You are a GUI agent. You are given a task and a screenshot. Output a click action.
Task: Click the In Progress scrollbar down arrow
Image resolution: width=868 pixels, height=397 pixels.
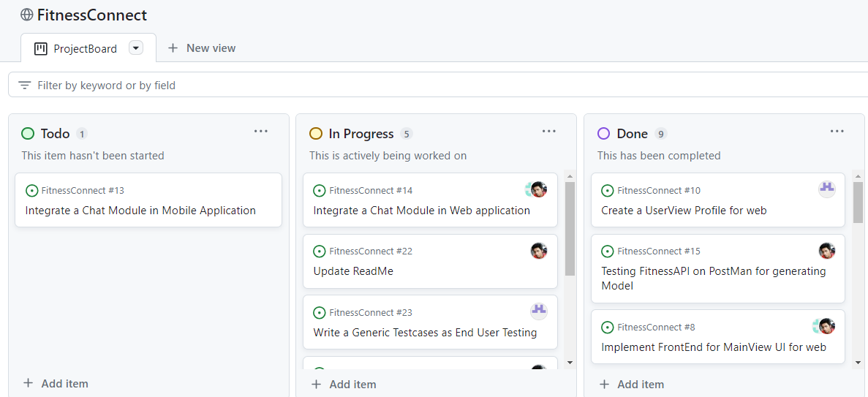[570, 363]
